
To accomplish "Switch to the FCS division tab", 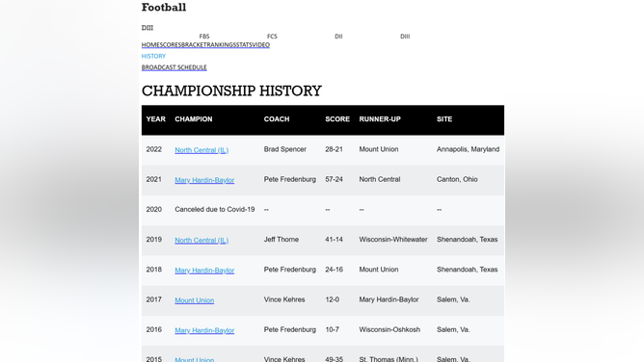I will [x=272, y=37].
